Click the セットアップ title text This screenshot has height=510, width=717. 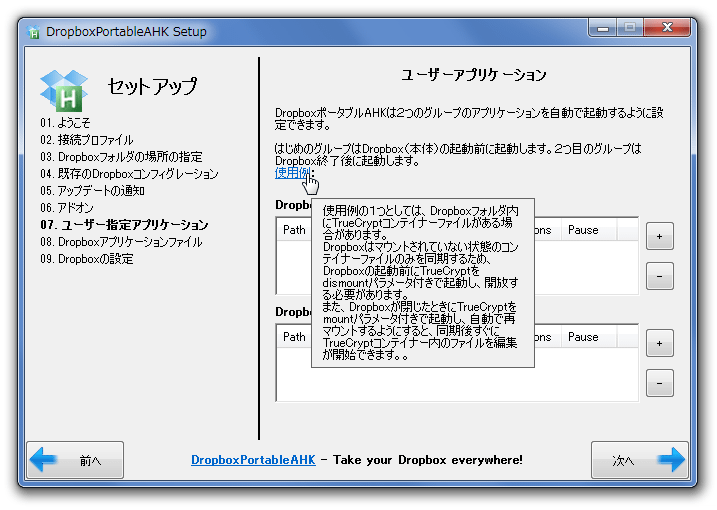(152, 86)
